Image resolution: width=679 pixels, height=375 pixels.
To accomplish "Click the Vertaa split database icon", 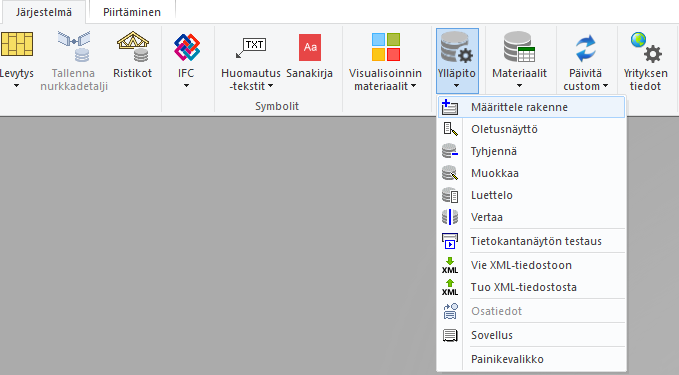I will tap(450, 217).
